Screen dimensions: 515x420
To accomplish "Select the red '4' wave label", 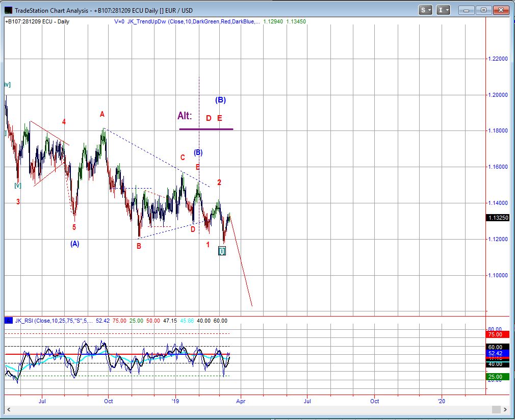I will pyautogui.click(x=64, y=122).
